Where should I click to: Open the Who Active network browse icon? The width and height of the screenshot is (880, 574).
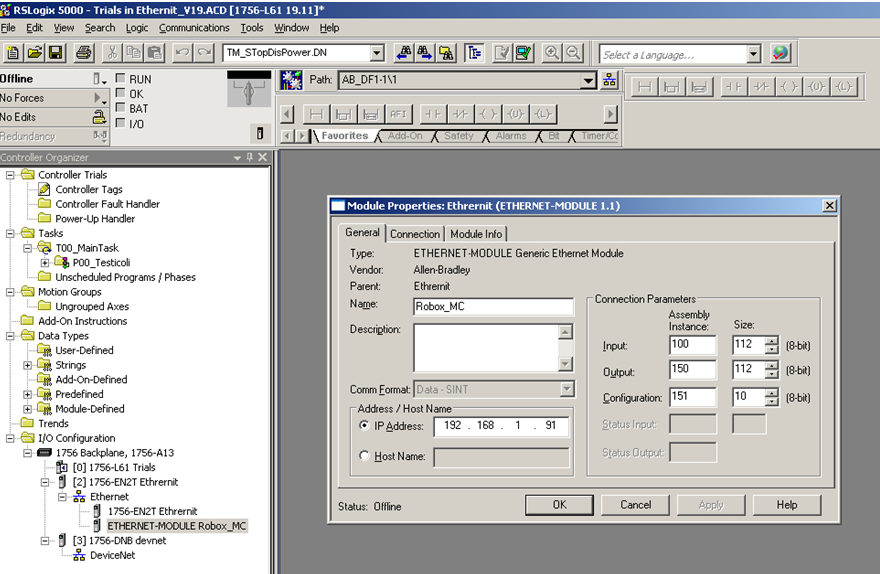[x=609, y=80]
